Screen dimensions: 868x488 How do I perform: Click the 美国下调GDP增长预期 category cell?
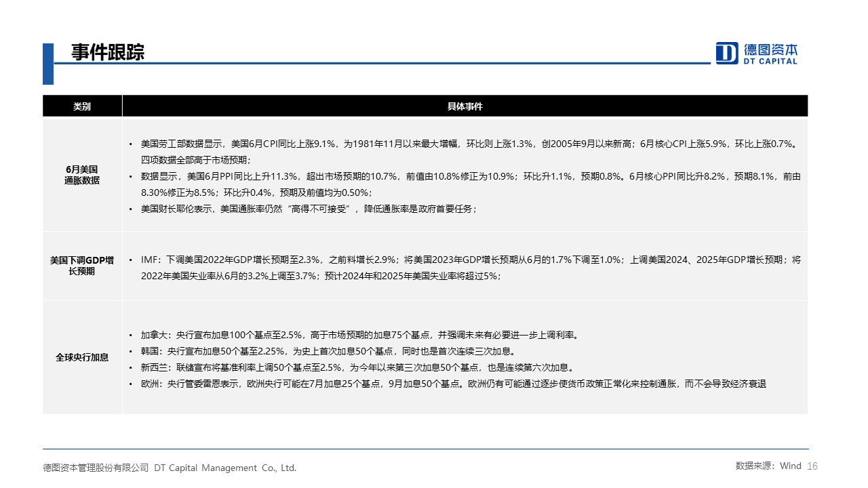coord(82,265)
